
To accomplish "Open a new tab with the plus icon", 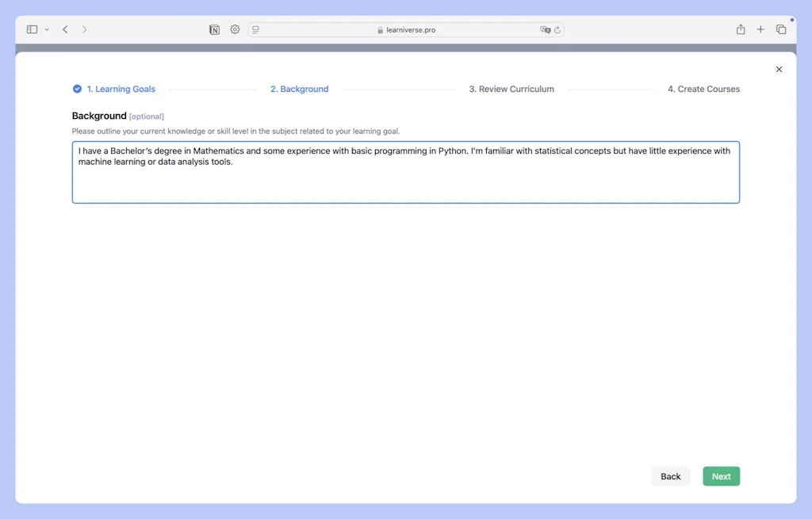I will point(760,29).
